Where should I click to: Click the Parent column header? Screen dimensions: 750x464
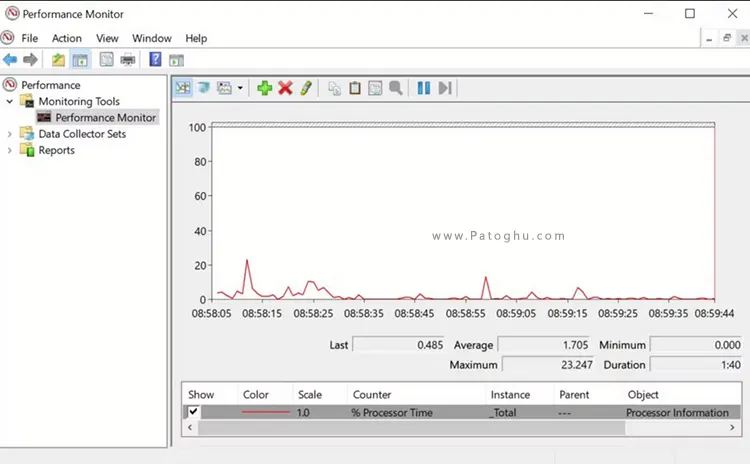pos(574,395)
